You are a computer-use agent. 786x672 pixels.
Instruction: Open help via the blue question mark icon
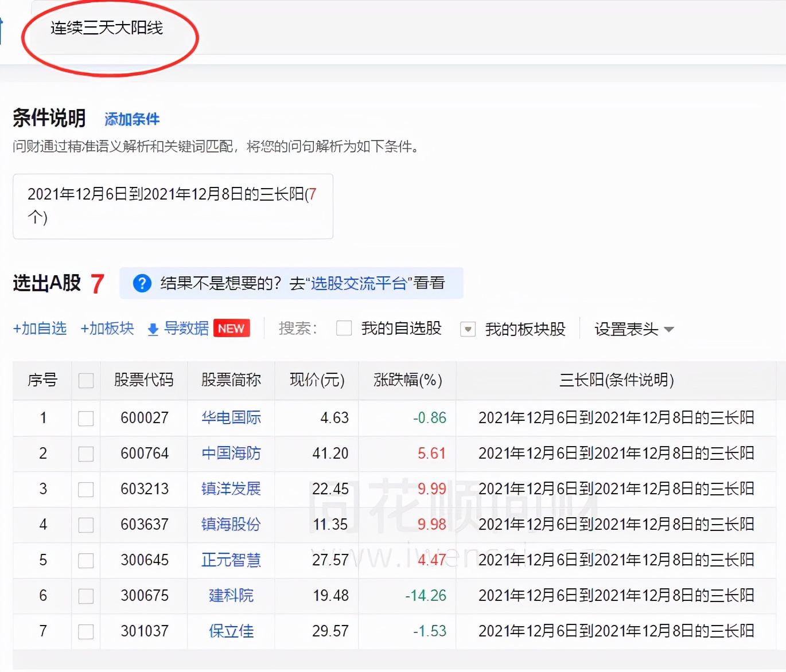pos(142,283)
